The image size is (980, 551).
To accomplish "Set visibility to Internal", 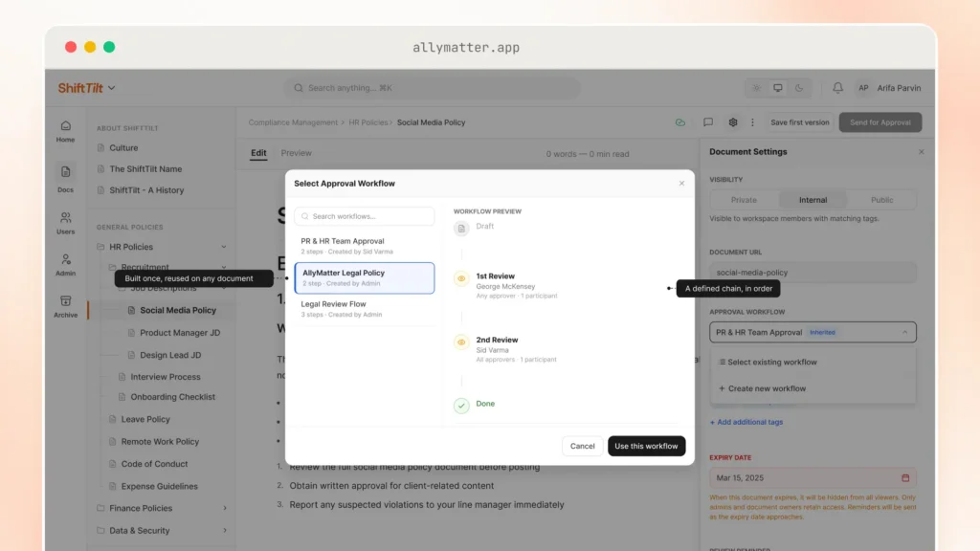I will [x=813, y=200].
